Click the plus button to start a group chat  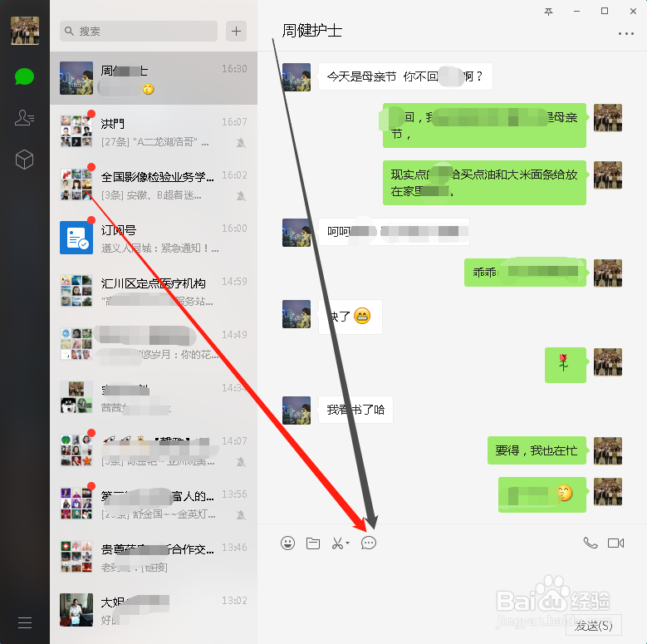[x=236, y=31]
